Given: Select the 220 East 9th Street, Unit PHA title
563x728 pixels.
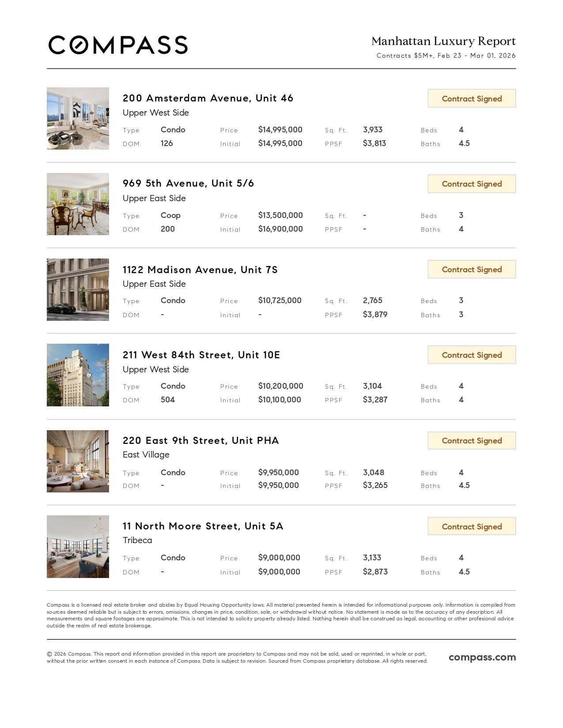Looking at the screenshot, I should click(x=201, y=441).
